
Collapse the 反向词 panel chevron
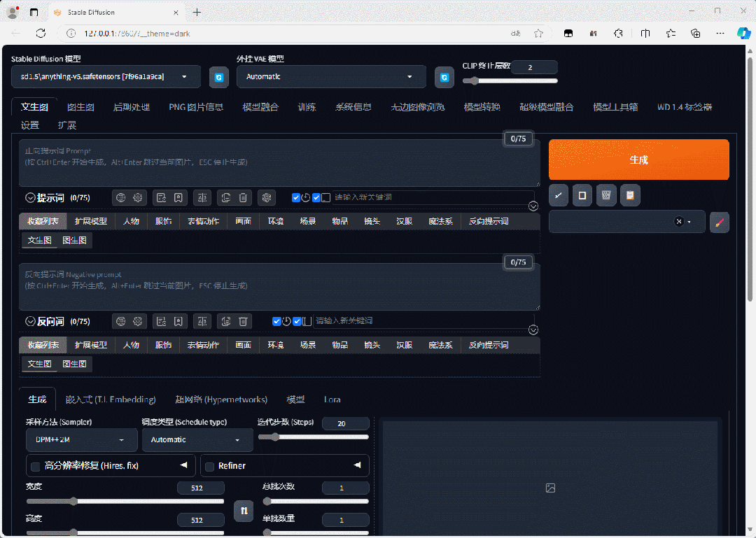[x=30, y=322]
